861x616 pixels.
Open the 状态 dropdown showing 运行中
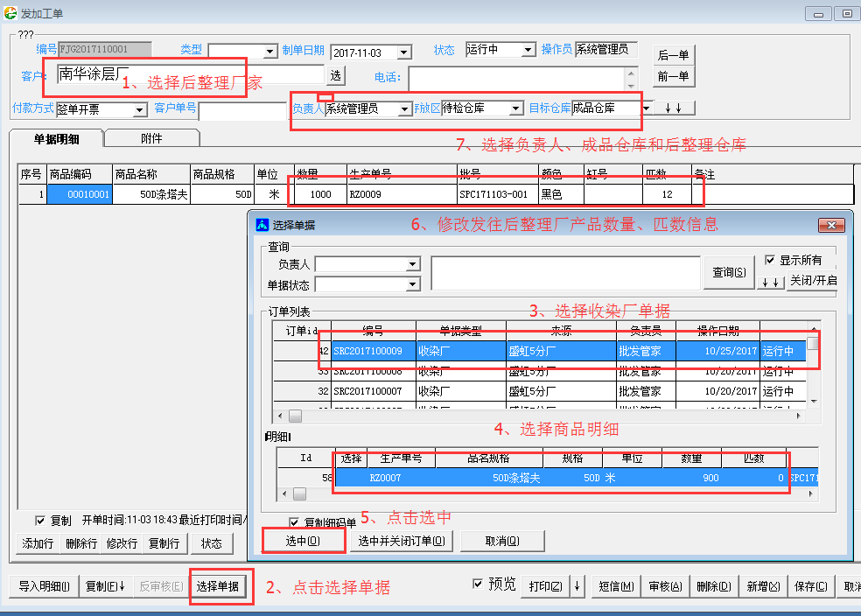(528, 50)
